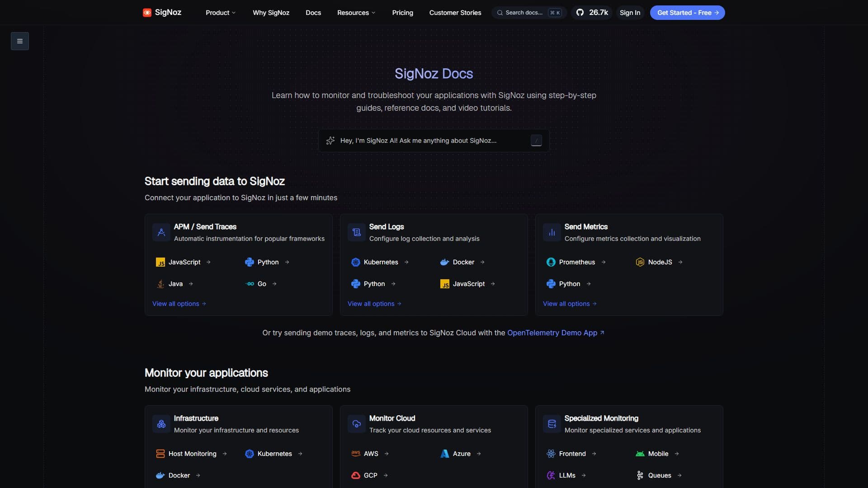Click the JavaScript icon in Send Logs
This screenshot has width=868, height=488.
coord(445,284)
